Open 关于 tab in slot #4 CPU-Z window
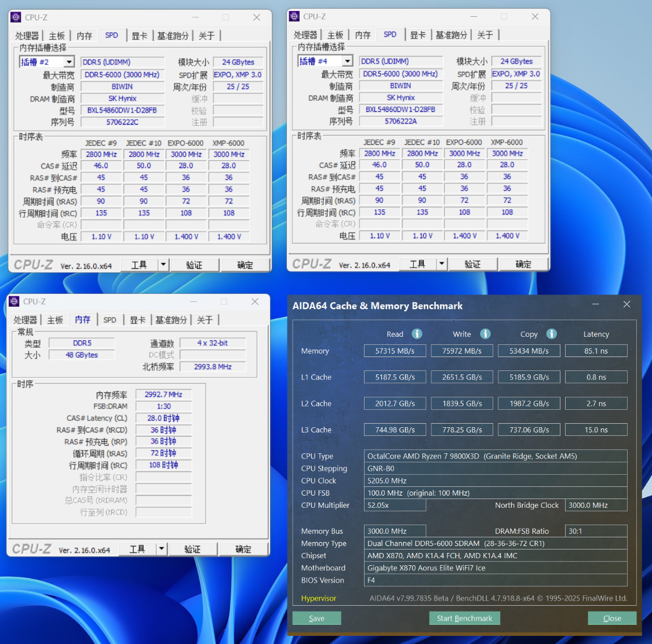 click(485, 35)
